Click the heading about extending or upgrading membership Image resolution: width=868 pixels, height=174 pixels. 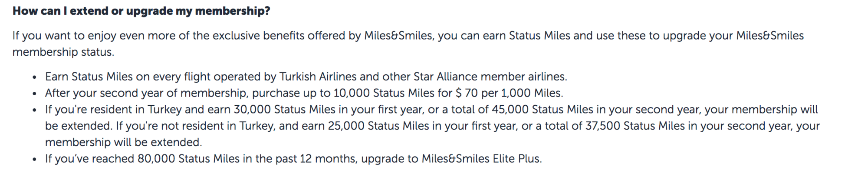(x=141, y=11)
